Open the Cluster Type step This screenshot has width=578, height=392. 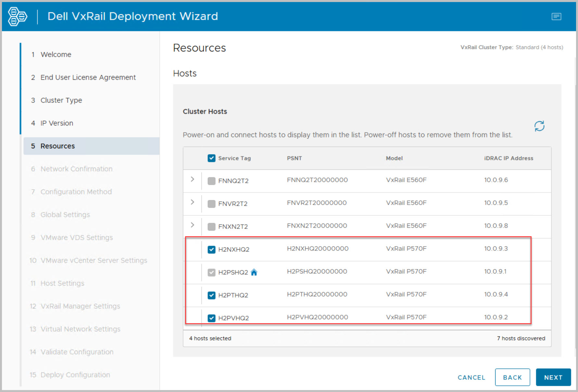(x=61, y=100)
